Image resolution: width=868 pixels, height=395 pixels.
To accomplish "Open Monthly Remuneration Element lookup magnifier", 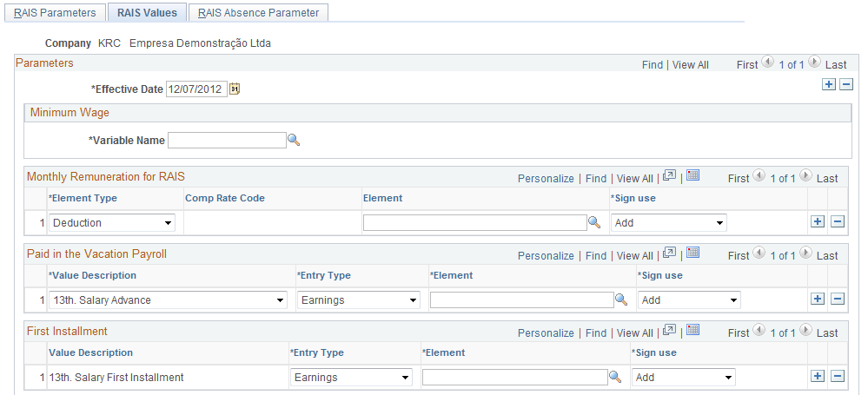I will point(594,222).
